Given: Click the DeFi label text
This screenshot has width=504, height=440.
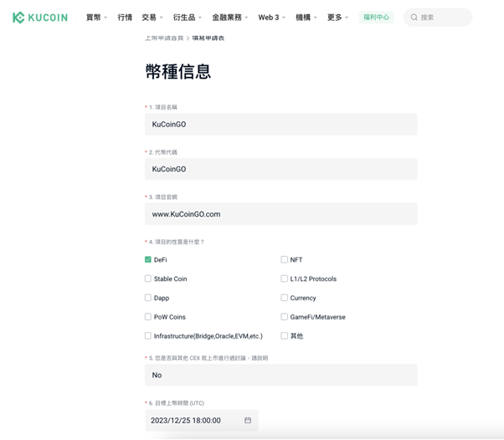Looking at the screenshot, I should point(161,260).
